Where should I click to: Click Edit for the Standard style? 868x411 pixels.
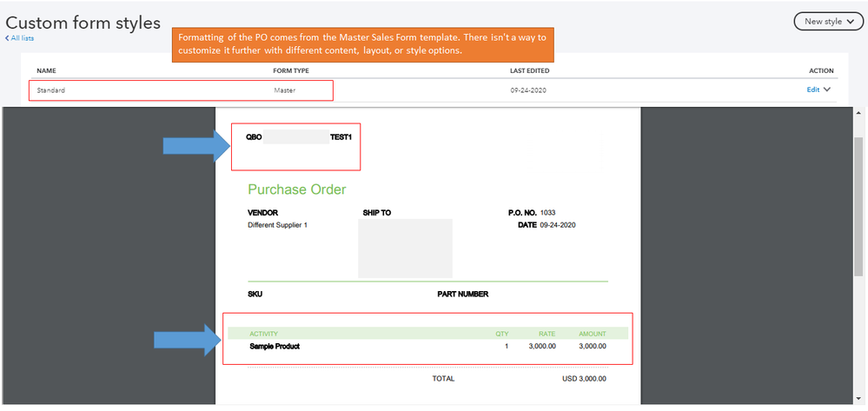click(812, 89)
